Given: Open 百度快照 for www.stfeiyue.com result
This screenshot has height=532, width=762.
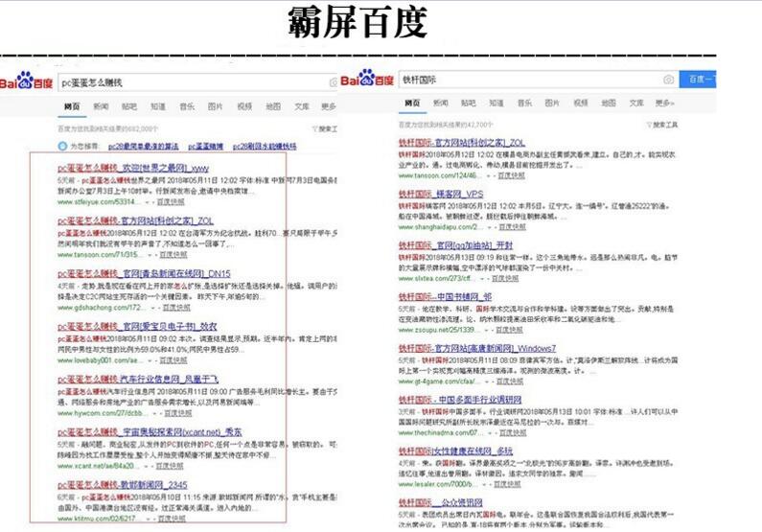Looking at the screenshot, I should [x=171, y=201].
